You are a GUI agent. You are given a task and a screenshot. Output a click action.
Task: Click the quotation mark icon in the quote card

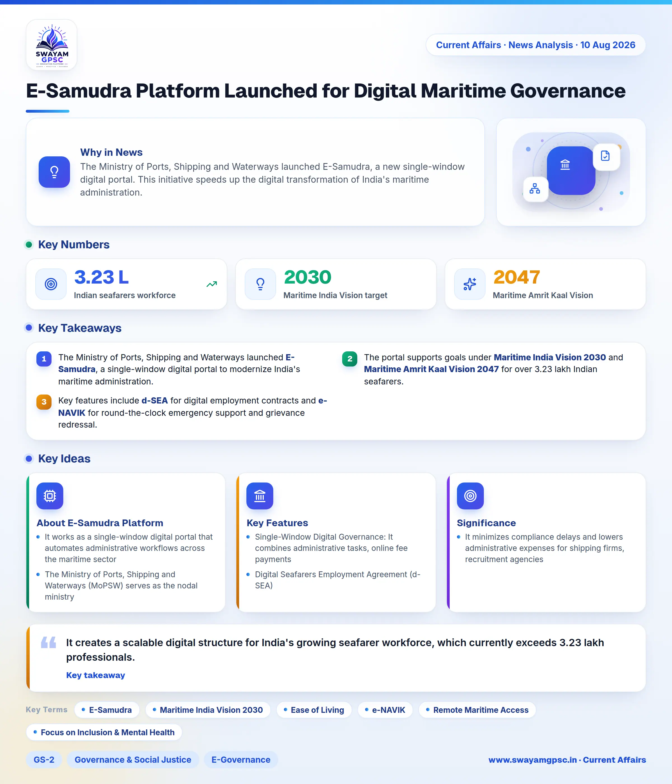click(48, 642)
